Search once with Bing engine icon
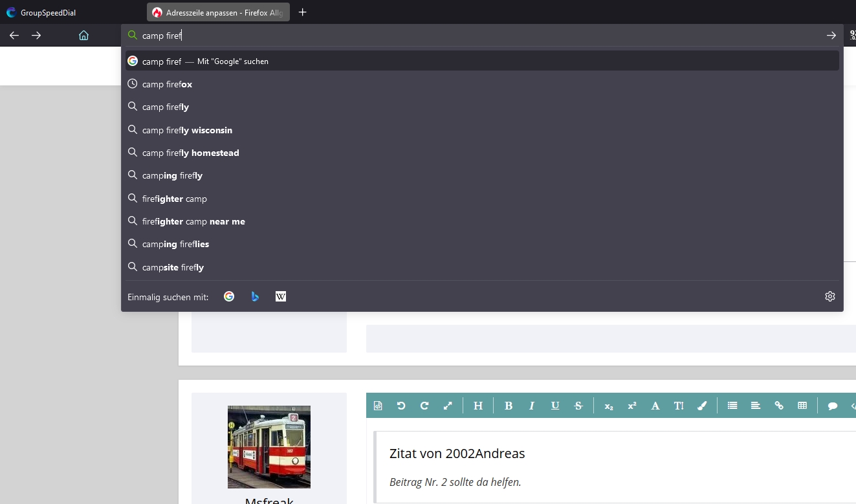 coord(255,296)
